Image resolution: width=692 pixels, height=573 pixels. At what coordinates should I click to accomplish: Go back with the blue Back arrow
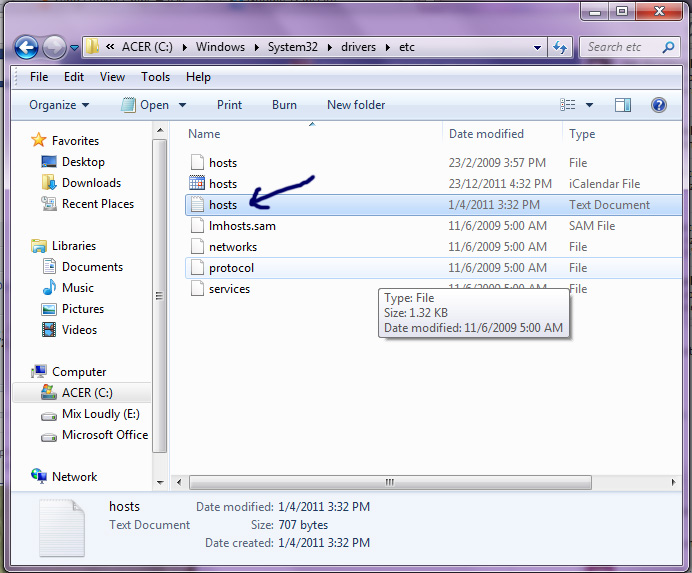[x=26, y=47]
